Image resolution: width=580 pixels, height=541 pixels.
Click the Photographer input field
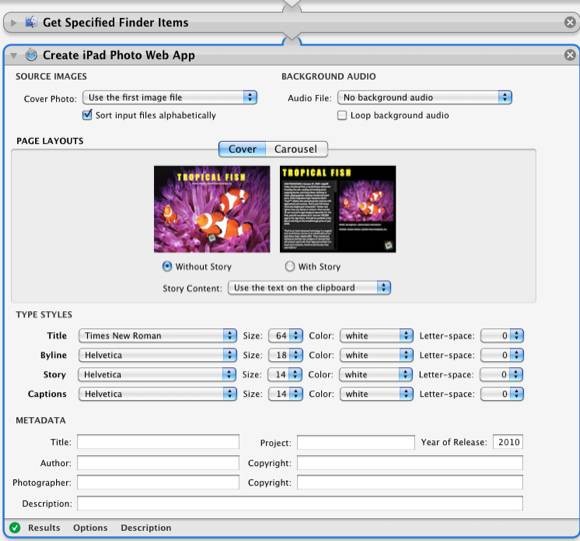tap(158, 482)
